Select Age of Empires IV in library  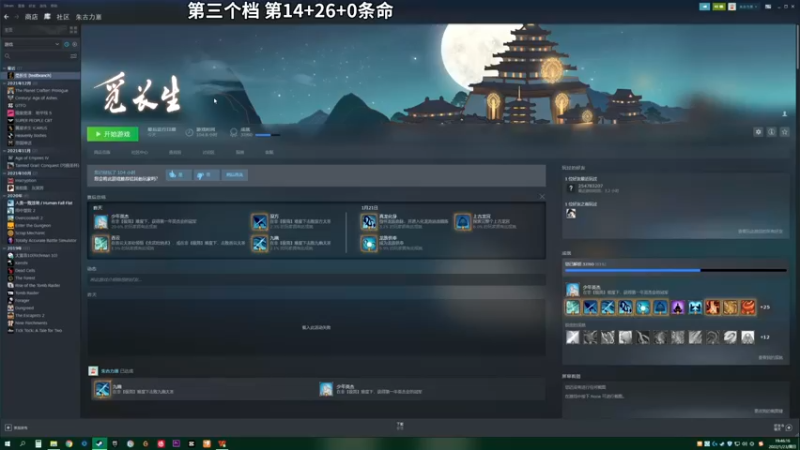point(32,158)
